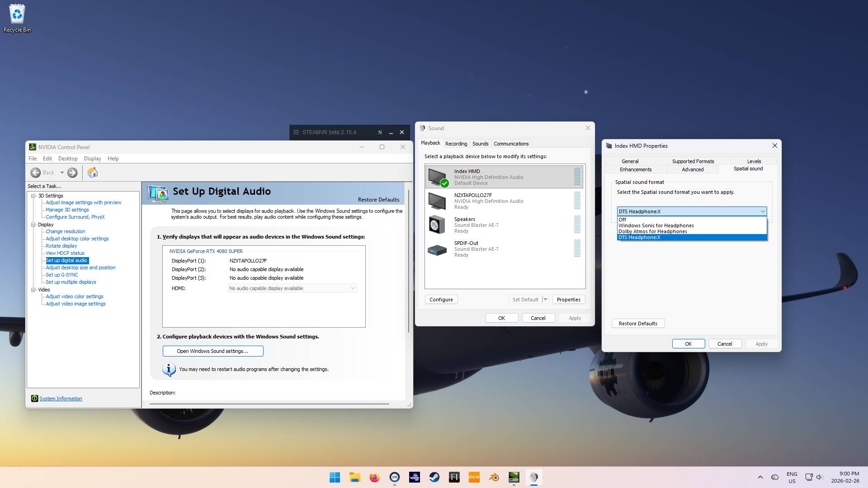Open the Enhancements tab in Index HMD Properties
The image size is (868, 488).
pyautogui.click(x=636, y=169)
